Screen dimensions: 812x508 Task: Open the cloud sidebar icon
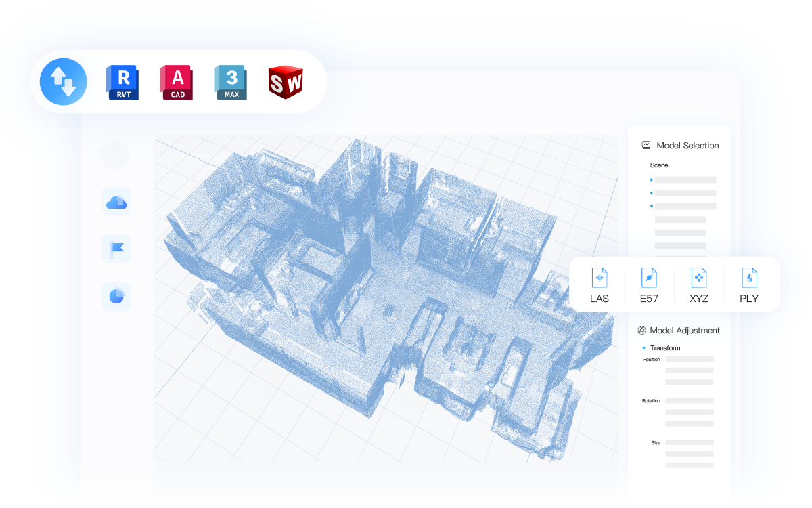click(x=116, y=202)
